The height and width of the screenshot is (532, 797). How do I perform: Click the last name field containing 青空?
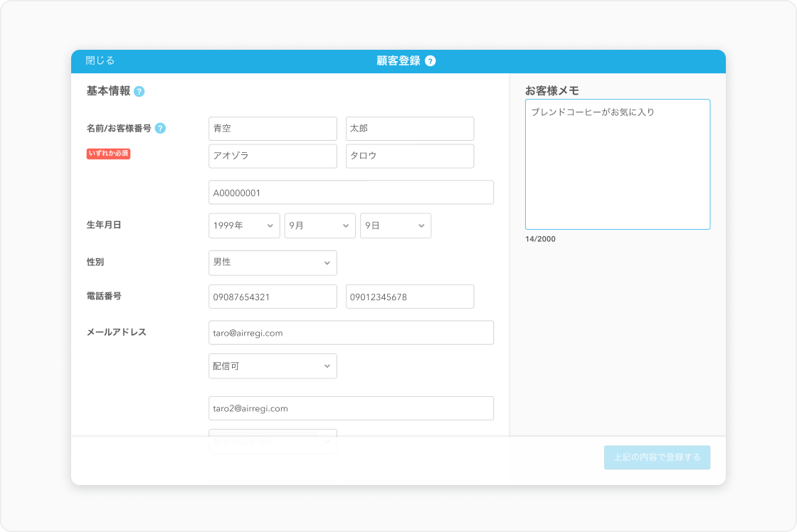point(273,129)
